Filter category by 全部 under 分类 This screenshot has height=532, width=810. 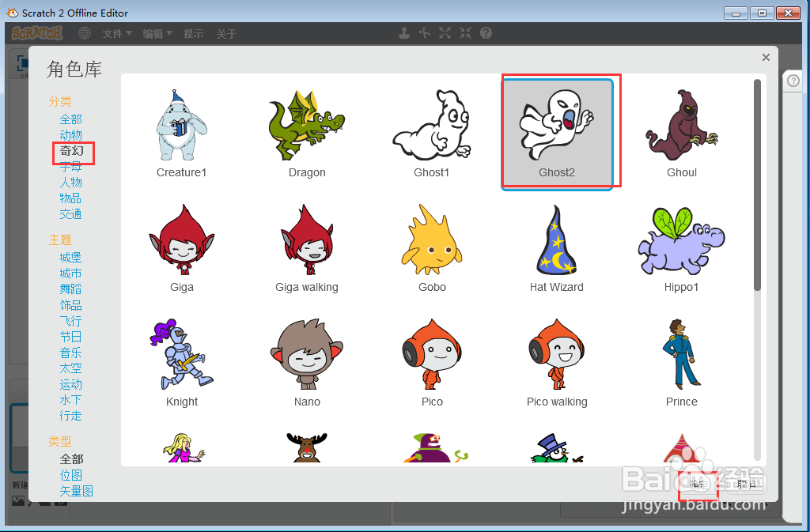click(70, 119)
